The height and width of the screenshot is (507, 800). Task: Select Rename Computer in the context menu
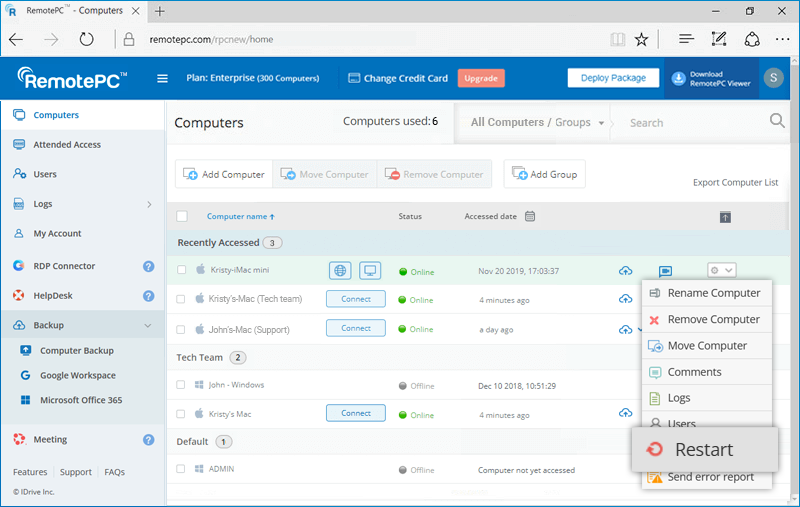713,293
